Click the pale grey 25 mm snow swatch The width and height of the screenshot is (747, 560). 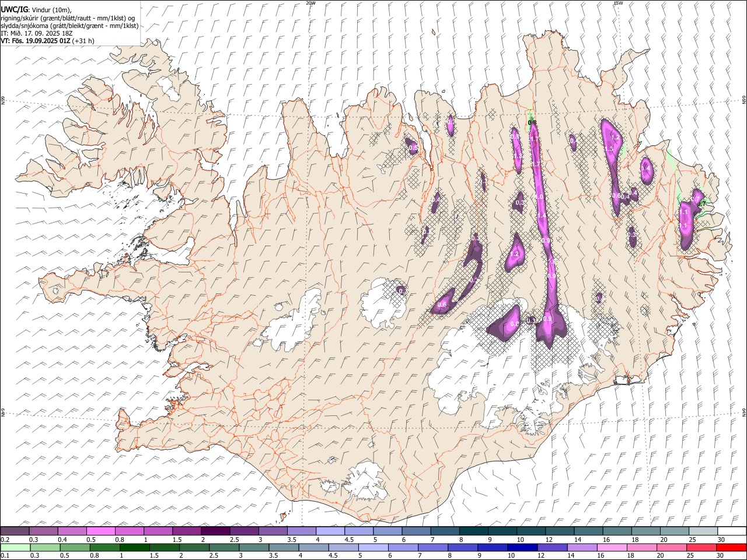pyautogui.click(x=703, y=531)
